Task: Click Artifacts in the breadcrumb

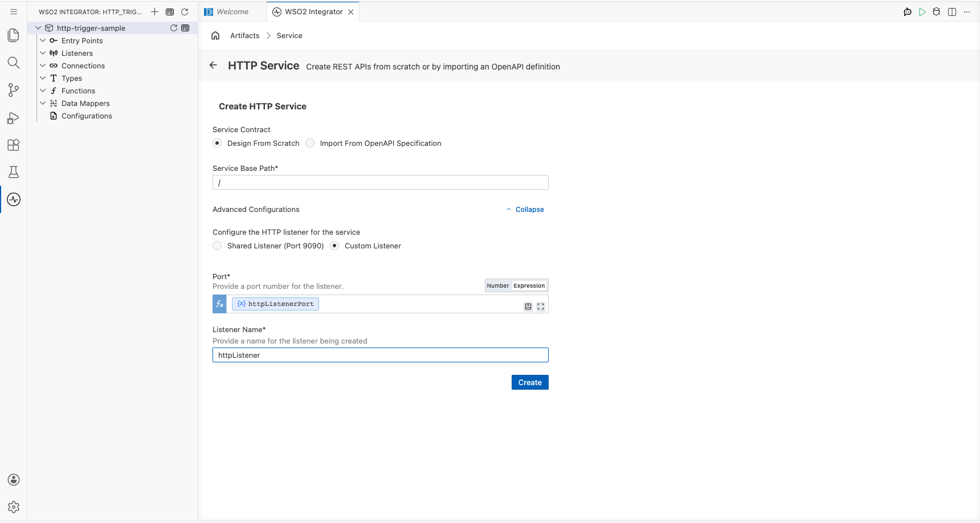Action: pos(245,35)
